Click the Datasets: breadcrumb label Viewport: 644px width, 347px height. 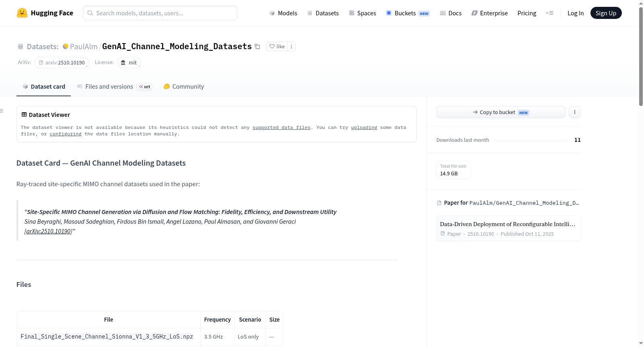[x=43, y=46]
